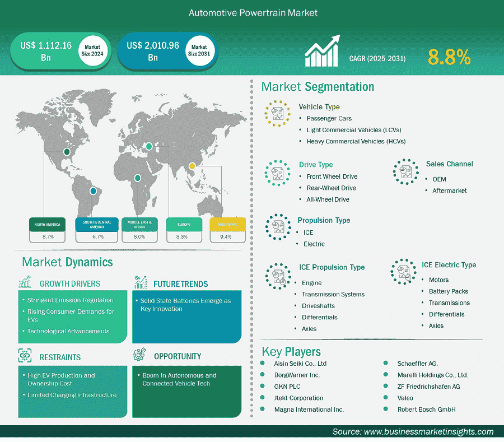
Task: Click the Vehicle Type segmentation icon
Action: pyautogui.click(x=276, y=114)
